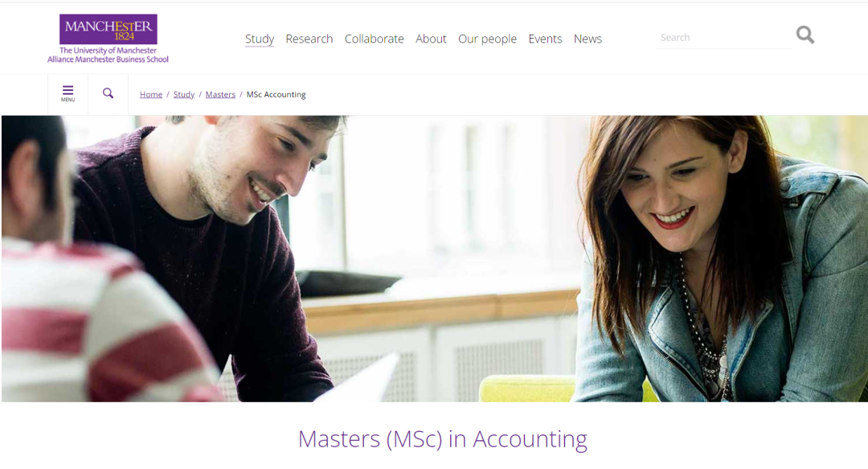Follow the Home breadcrumb link
Screen dimensions: 868x469
tap(151, 94)
